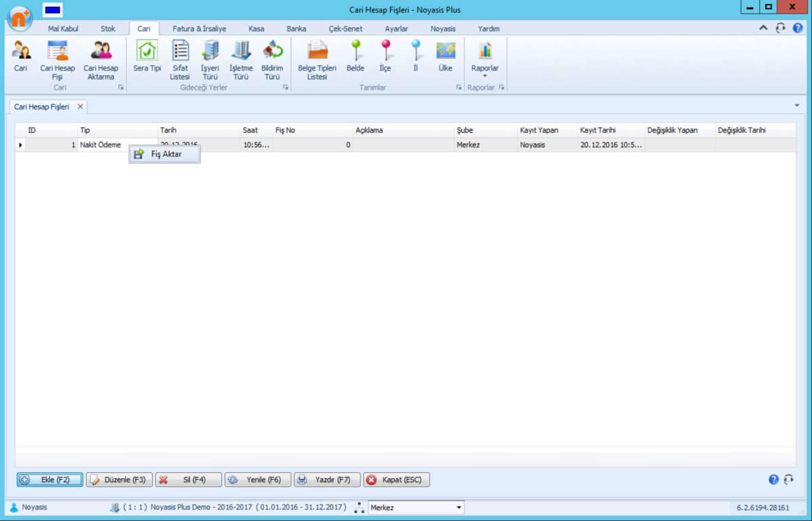Click company building icon in status bar
The height and width of the screenshot is (521, 812).
coord(115,507)
